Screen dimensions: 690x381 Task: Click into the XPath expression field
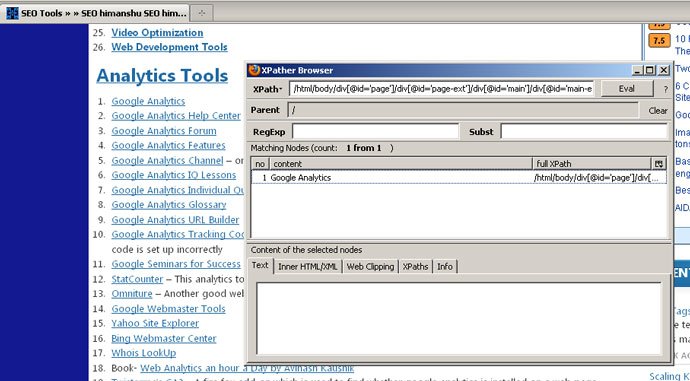coord(442,89)
